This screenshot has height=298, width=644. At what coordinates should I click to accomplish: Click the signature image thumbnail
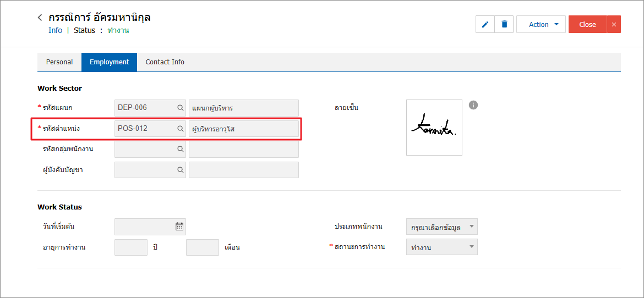(x=434, y=128)
